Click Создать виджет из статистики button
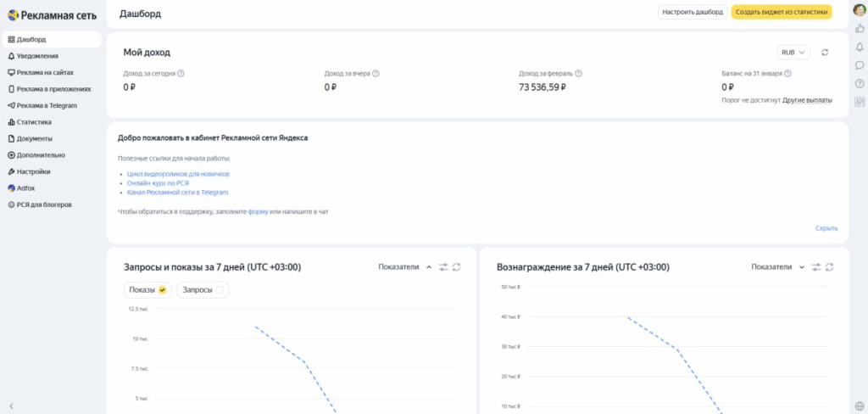 781,12
